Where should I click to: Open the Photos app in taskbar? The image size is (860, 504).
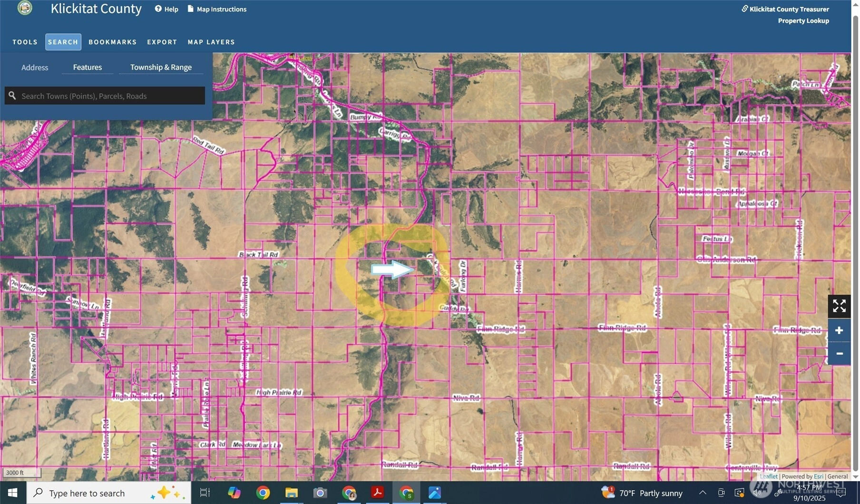[x=434, y=493]
